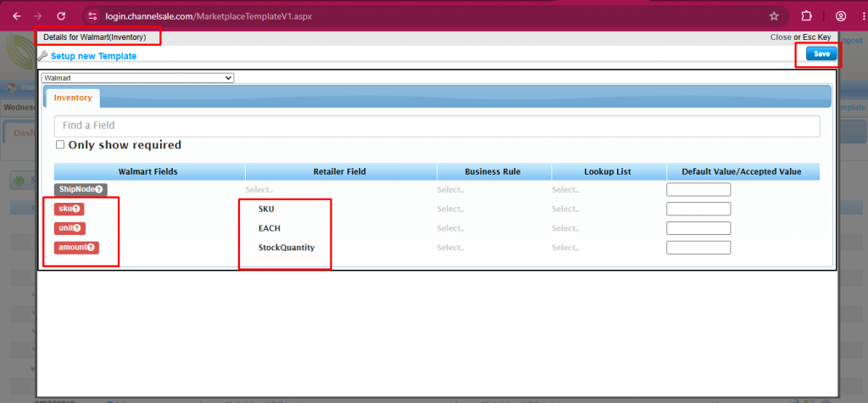Open the browser profile avatar icon
The image size is (868, 403).
pos(841,16)
